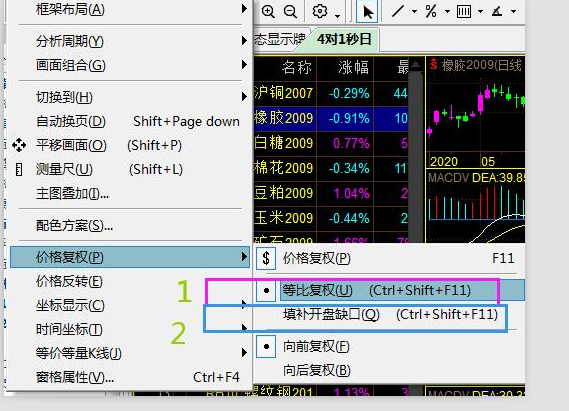Viewport: 569px width, 411px height.
Task: Open dropdown arrow next to angle tool
Action: 513,12
